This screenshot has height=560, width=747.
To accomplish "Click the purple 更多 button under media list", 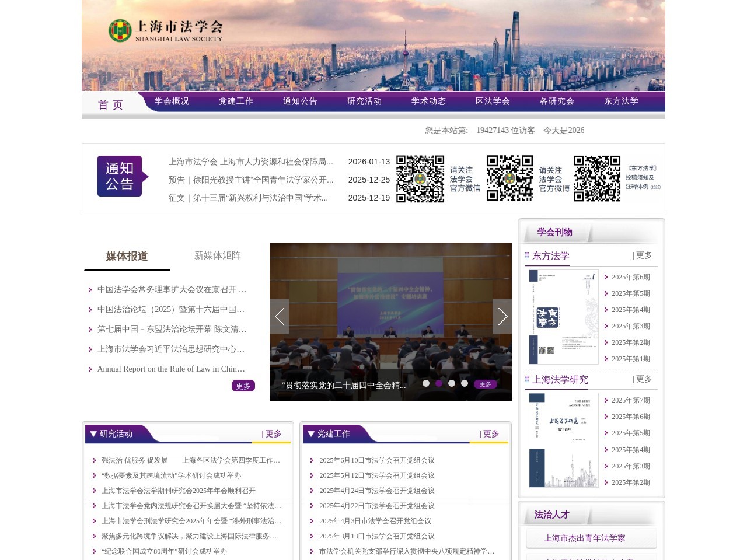I will pyautogui.click(x=243, y=386).
